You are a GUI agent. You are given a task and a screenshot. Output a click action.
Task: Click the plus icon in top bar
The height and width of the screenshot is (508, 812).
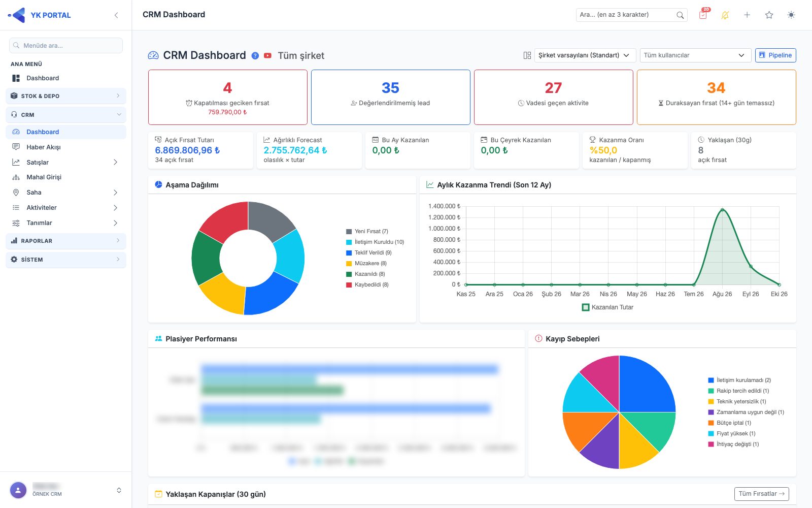pos(747,15)
